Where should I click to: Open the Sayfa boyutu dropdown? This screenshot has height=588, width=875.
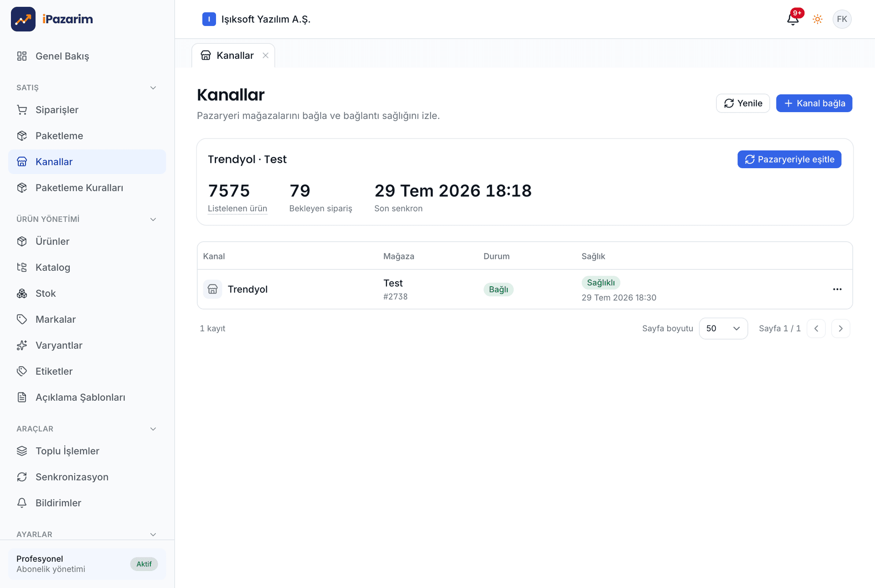tap(723, 329)
